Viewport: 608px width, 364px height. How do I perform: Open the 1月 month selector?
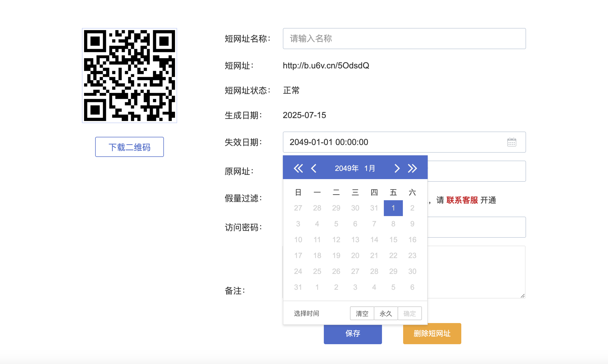(x=370, y=168)
